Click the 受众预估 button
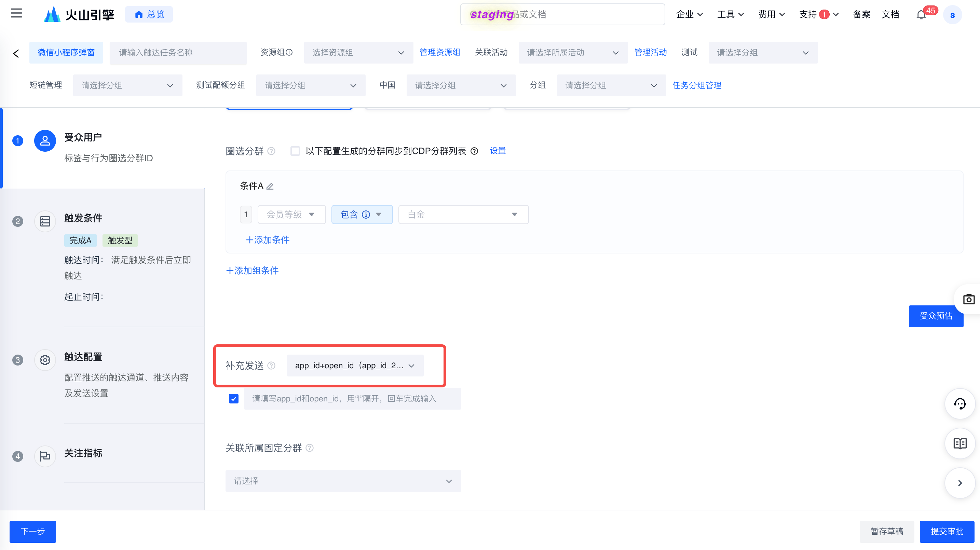The image size is (980, 550). click(936, 316)
